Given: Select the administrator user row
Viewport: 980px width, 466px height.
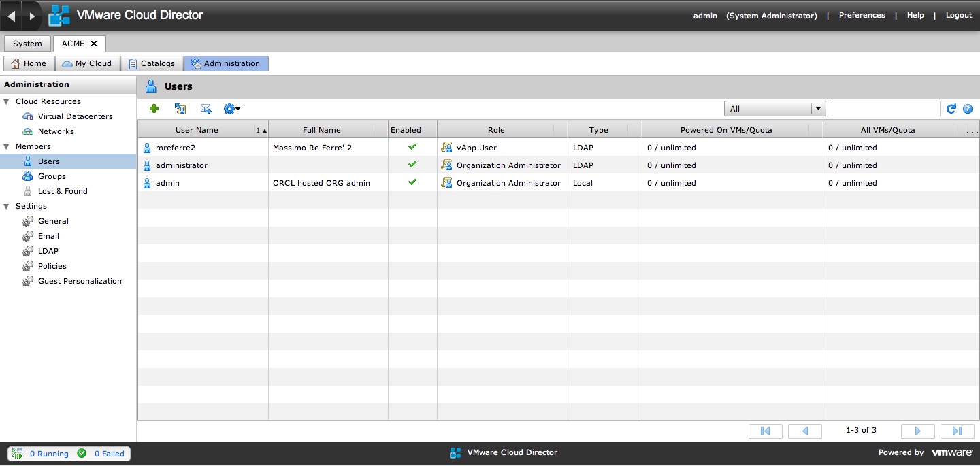Looking at the screenshot, I should 558,165.
